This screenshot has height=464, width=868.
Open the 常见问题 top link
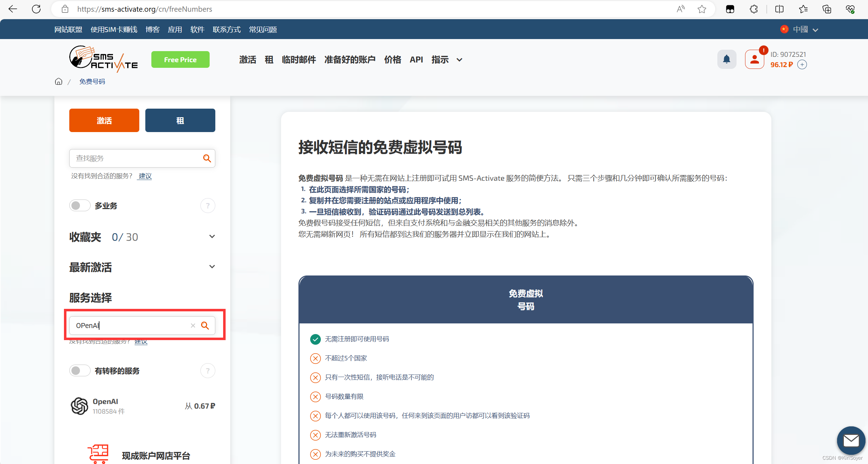(x=263, y=29)
